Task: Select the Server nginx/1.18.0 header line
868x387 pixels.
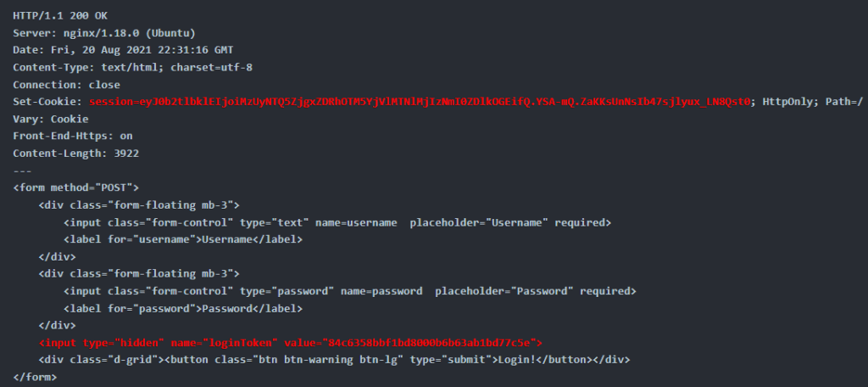Action: [104, 33]
